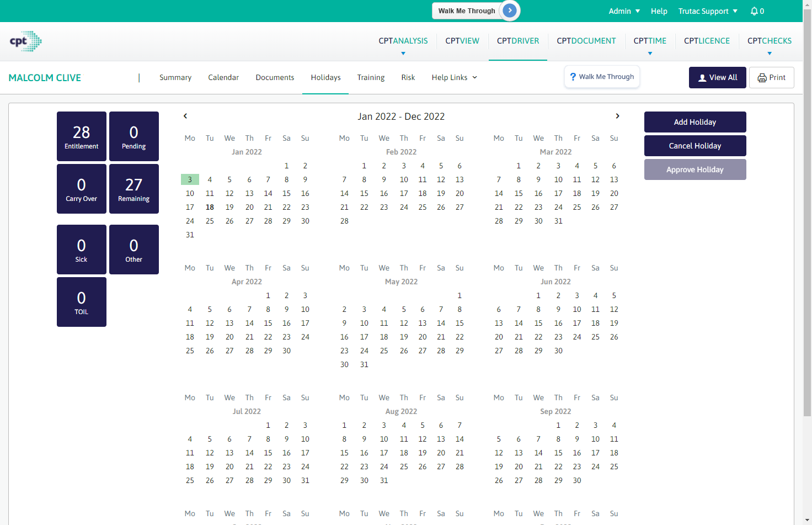Expand the Admin dropdown
The image size is (812, 525).
point(624,11)
